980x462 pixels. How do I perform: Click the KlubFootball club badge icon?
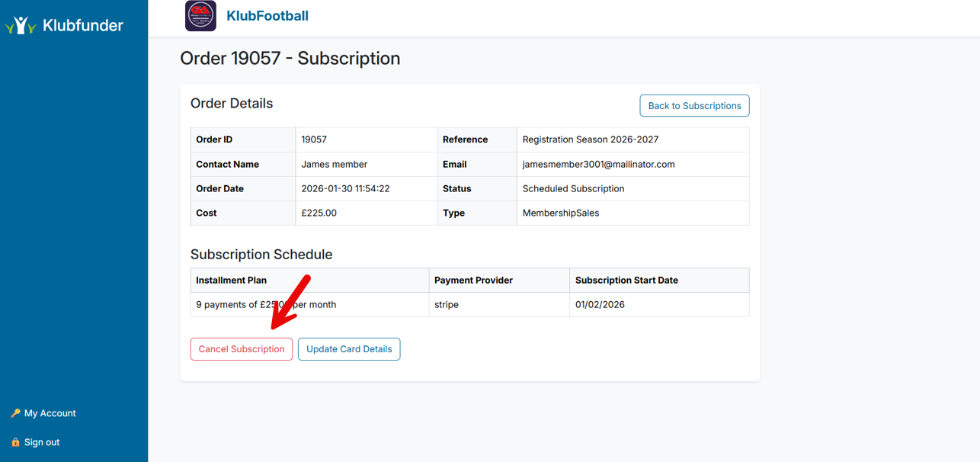point(200,16)
